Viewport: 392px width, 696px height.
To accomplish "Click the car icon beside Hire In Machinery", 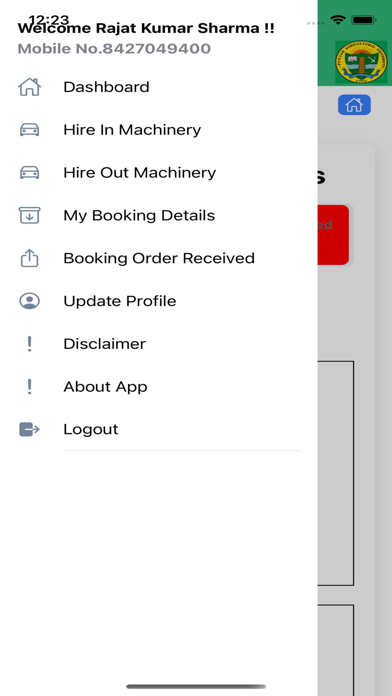I will 29,130.
